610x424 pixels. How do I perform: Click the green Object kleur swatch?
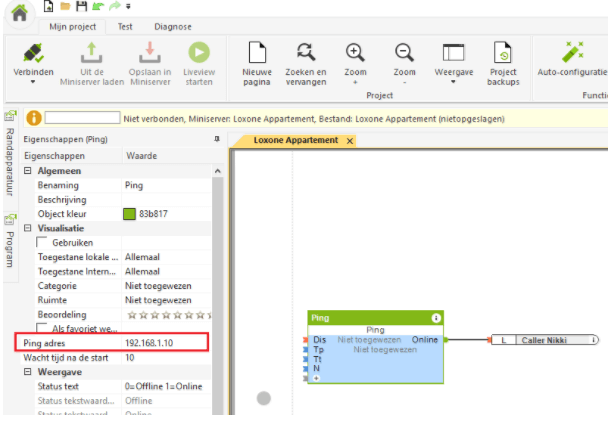pyautogui.click(x=129, y=214)
